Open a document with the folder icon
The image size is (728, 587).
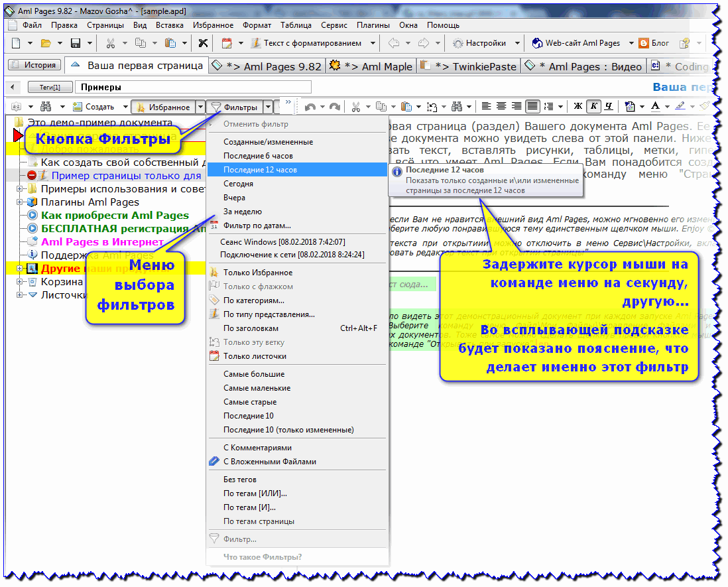click(x=46, y=43)
